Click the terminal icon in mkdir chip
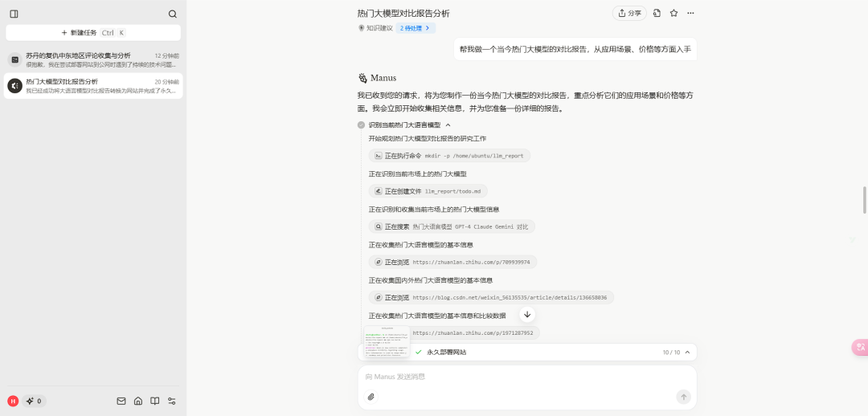This screenshot has width=868, height=416. click(x=379, y=156)
